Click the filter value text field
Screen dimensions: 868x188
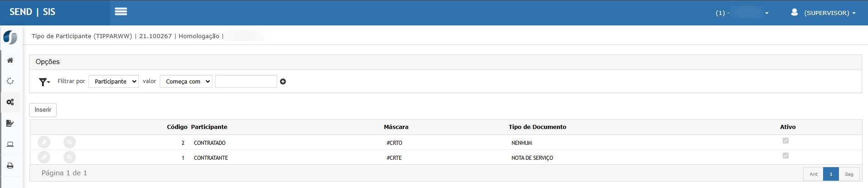click(246, 82)
